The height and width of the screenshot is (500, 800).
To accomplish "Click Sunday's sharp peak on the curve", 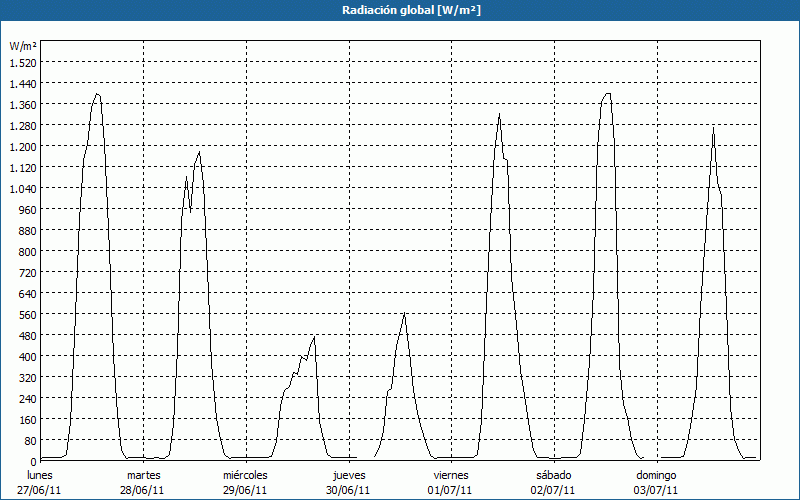I will point(713,128).
